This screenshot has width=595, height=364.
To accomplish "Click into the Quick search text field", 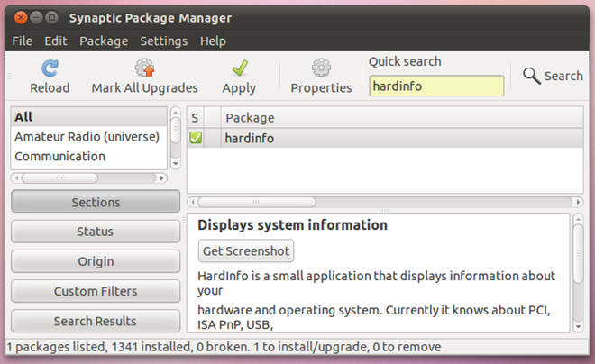I will (x=436, y=86).
